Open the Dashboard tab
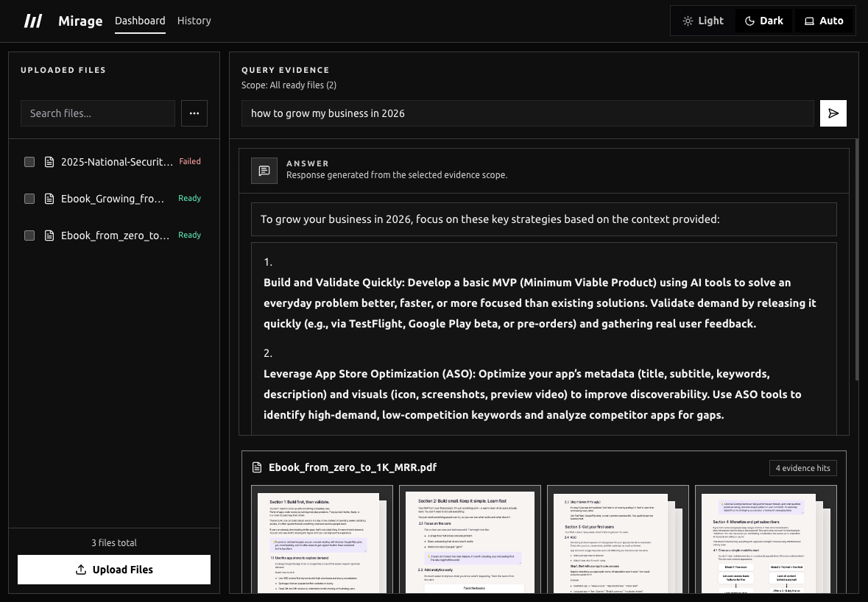 140,21
